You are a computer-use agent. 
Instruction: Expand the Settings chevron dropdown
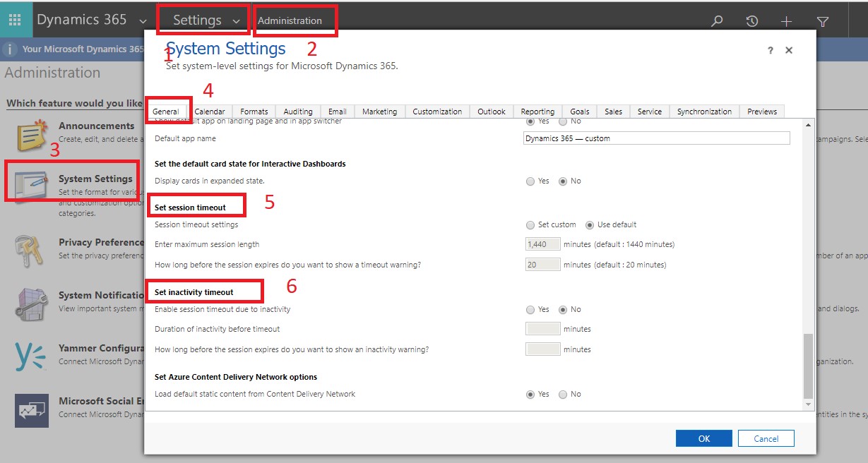tap(236, 21)
